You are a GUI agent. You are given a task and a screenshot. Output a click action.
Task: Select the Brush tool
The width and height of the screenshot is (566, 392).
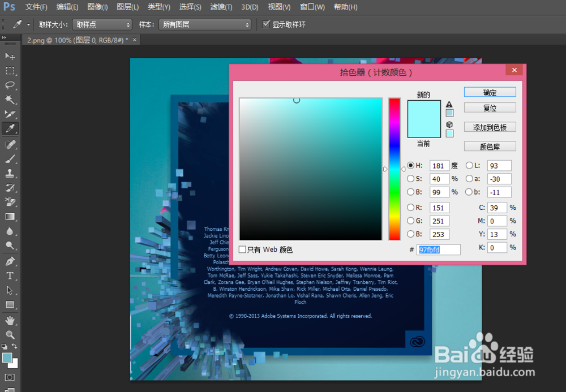[9, 158]
